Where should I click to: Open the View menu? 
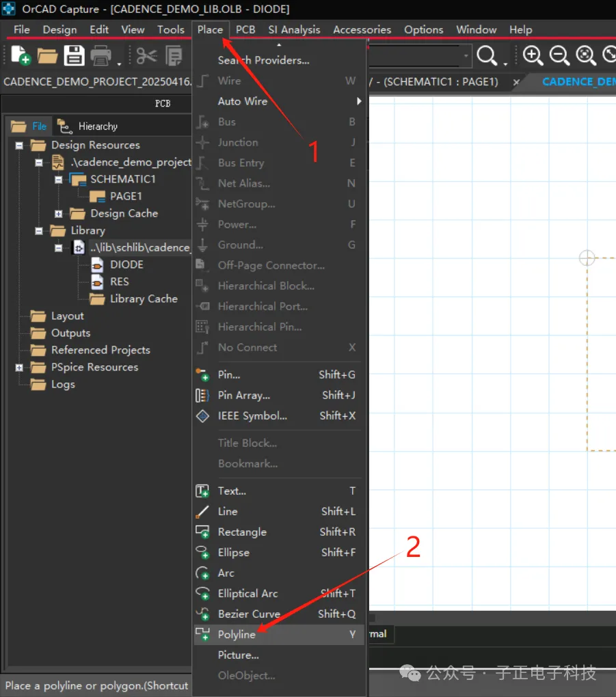(x=133, y=30)
